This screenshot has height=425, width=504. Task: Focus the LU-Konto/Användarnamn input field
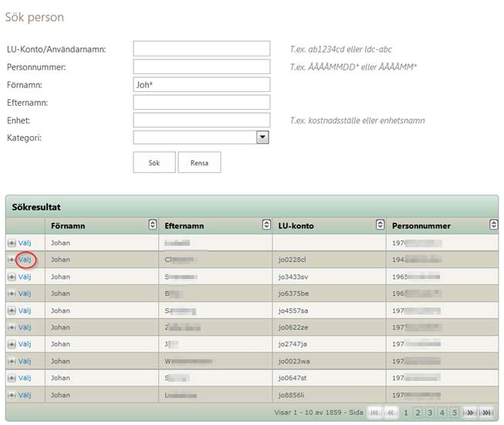pyautogui.click(x=201, y=49)
